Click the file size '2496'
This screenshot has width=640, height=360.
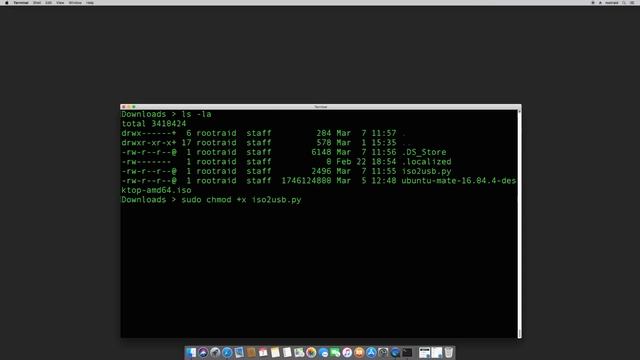pyautogui.click(x=321, y=171)
